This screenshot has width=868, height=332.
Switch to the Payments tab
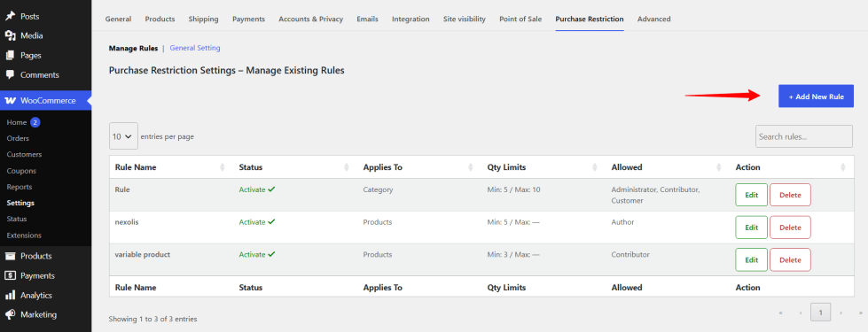(x=248, y=19)
